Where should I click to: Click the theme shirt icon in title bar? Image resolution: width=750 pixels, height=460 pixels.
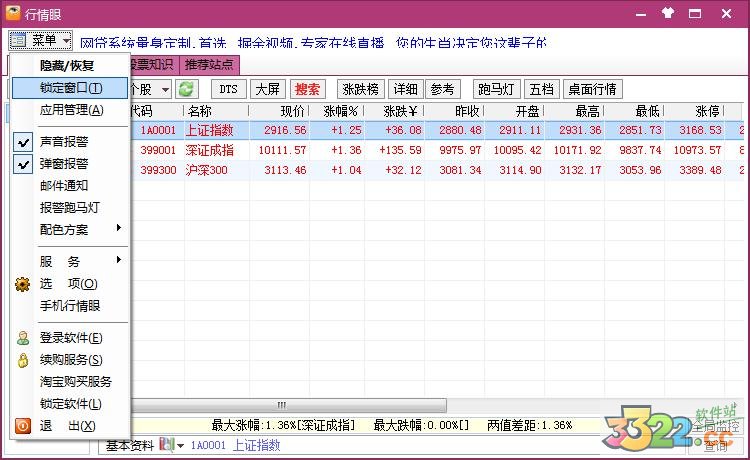(x=668, y=13)
